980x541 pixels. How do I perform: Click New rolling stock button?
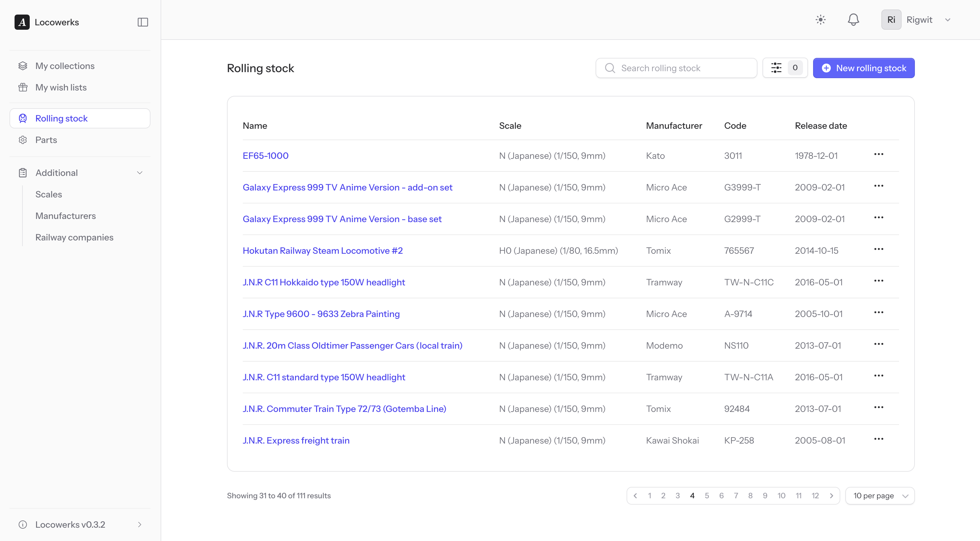pyautogui.click(x=864, y=68)
